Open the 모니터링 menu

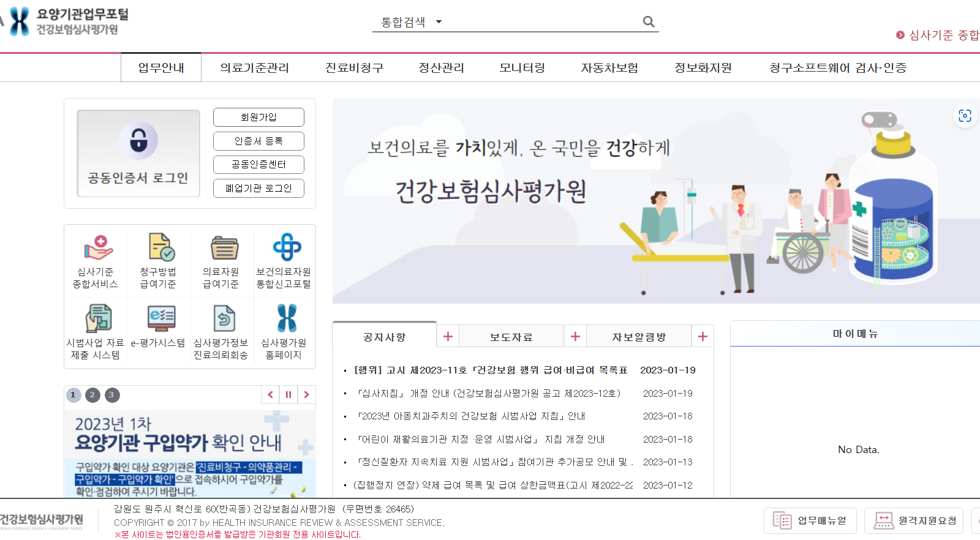click(522, 67)
